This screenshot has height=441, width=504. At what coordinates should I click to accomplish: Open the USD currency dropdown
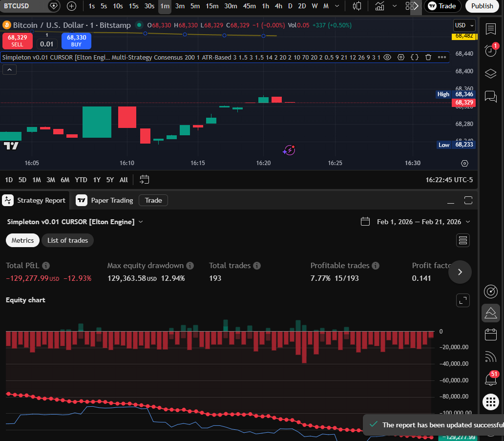(463, 25)
